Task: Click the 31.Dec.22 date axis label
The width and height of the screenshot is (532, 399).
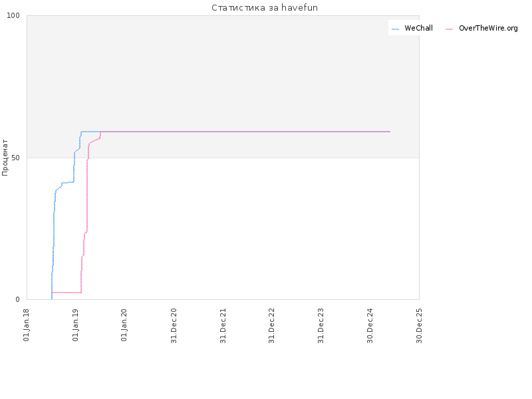Action: (x=271, y=326)
